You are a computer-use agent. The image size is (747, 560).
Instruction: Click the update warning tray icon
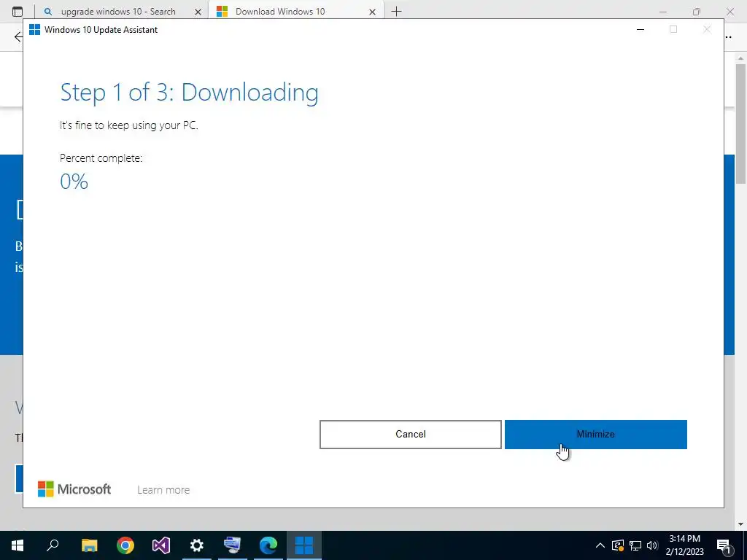[x=618, y=545]
